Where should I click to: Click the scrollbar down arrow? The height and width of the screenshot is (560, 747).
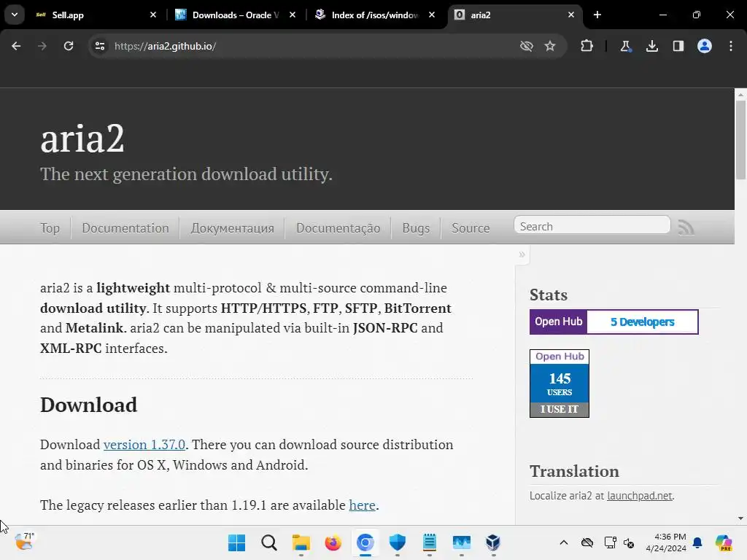(x=740, y=518)
